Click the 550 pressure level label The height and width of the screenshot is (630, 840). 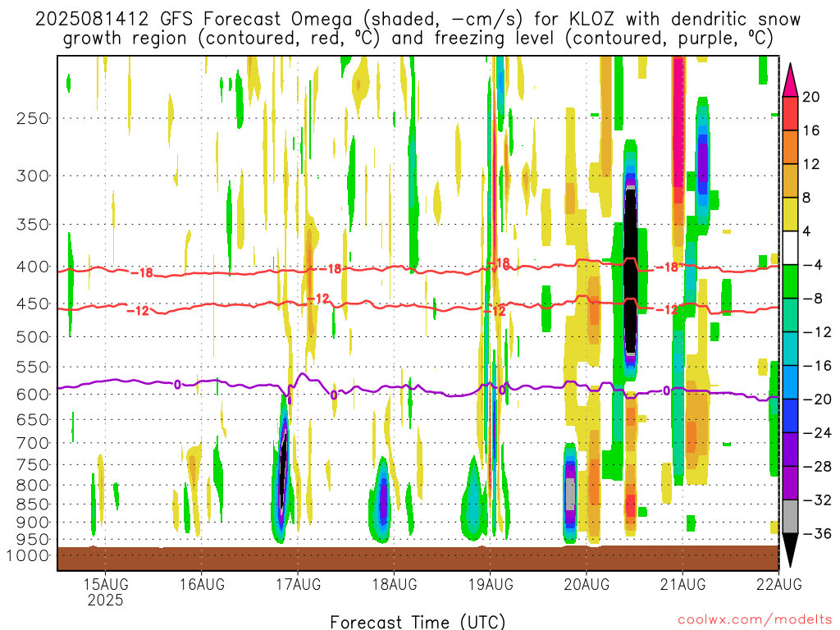click(33, 367)
